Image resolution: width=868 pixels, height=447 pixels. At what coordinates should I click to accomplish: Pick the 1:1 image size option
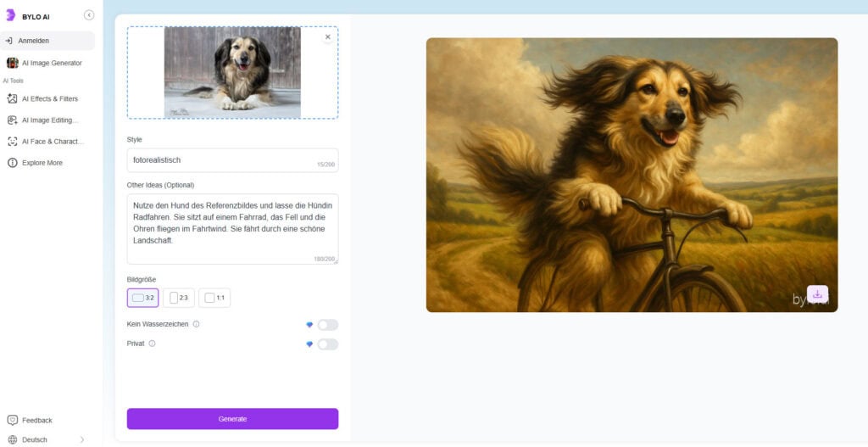click(x=214, y=298)
